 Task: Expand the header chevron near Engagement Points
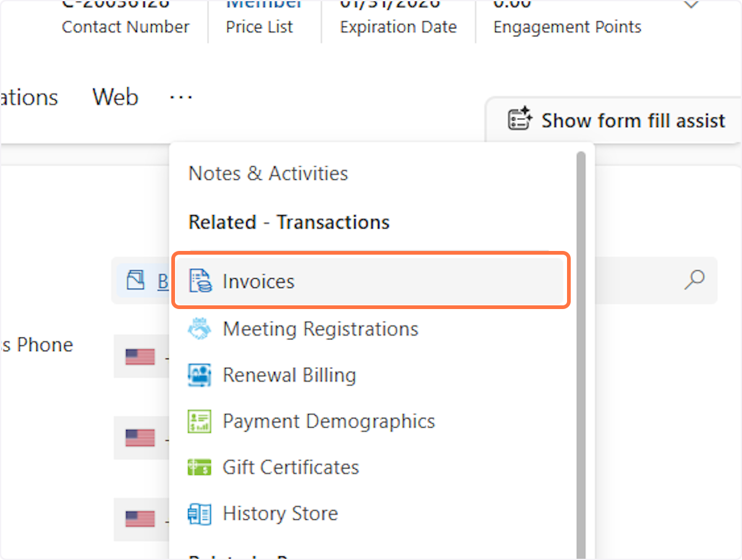[x=691, y=5]
